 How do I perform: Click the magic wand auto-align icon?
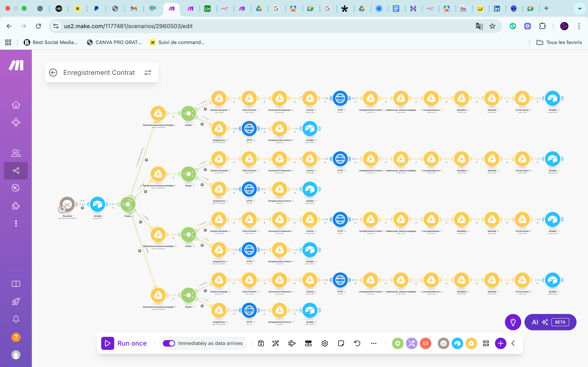[x=276, y=343]
